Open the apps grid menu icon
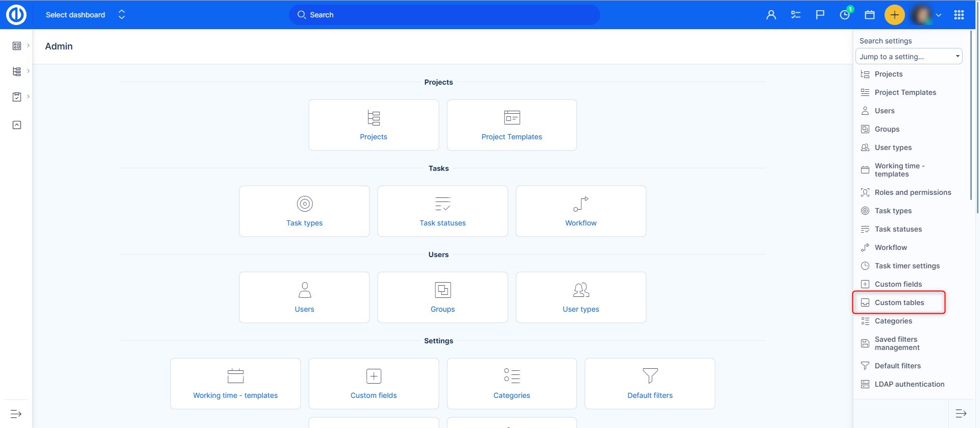The image size is (980, 428). tap(959, 15)
